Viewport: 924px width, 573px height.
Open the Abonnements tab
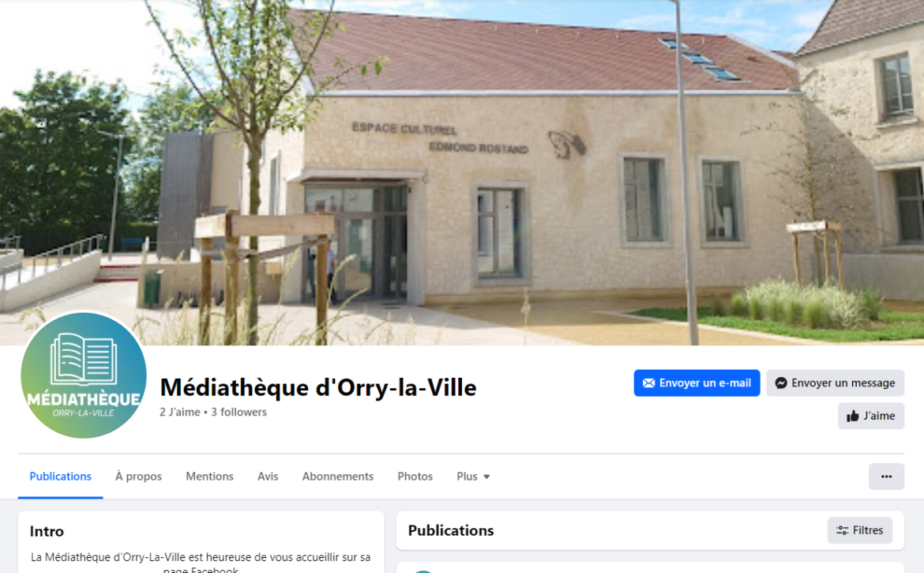click(338, 477)
